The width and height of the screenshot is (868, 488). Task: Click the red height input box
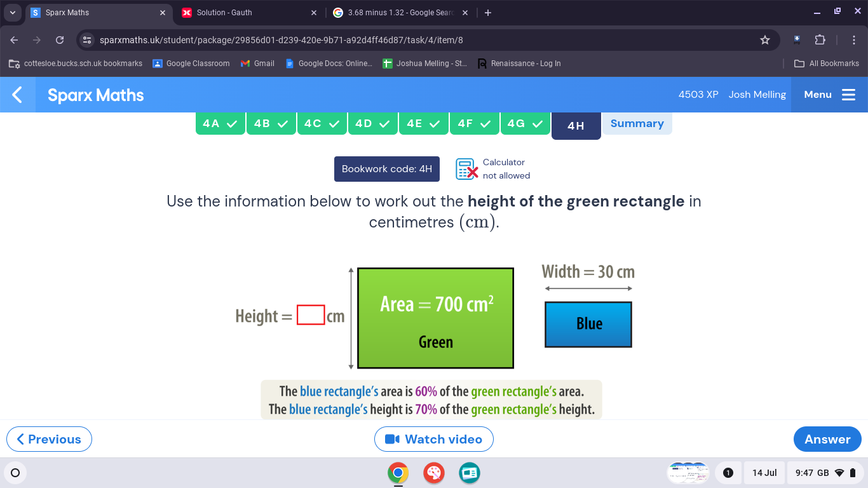tap(309, 314)
